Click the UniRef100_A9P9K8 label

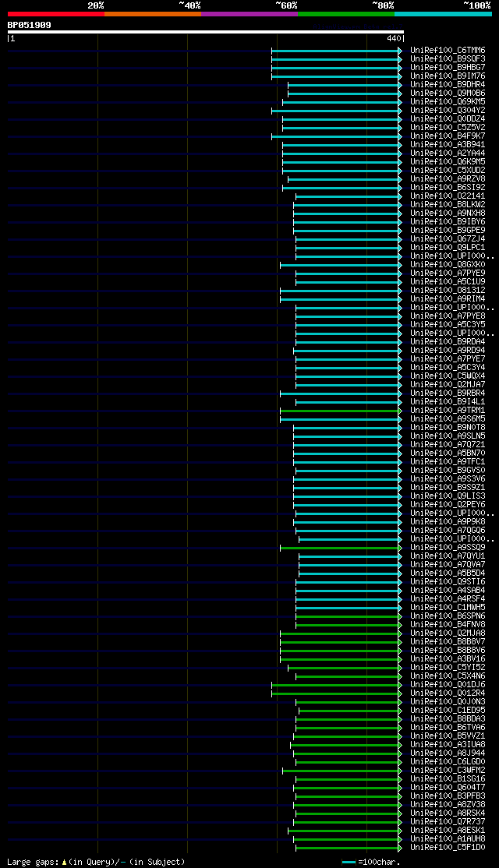click(x=448, y=522)
